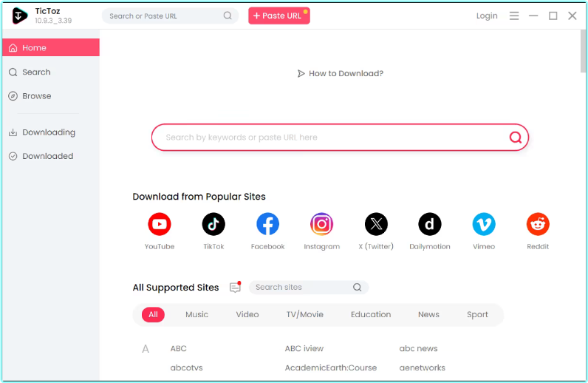This screenshot has width=588, height=383.
Task: Click the feedback icon beside All Supported Sites
Action: pyautogui.click(x=235, y=288)
